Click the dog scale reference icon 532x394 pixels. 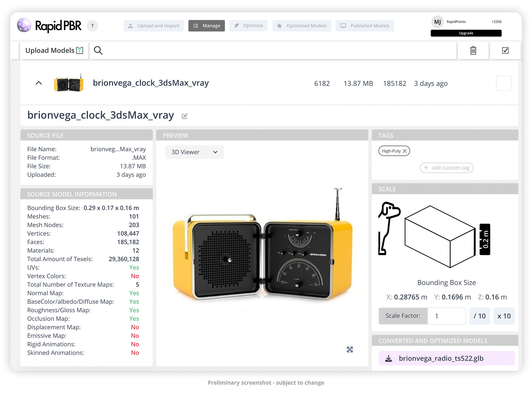(x=389, y=228)
